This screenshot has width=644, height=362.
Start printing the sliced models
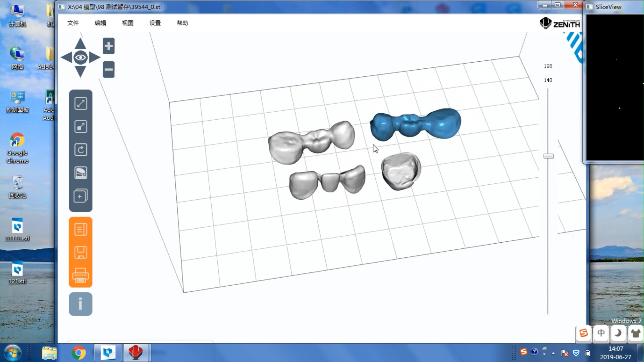click(x=80, y=276)
